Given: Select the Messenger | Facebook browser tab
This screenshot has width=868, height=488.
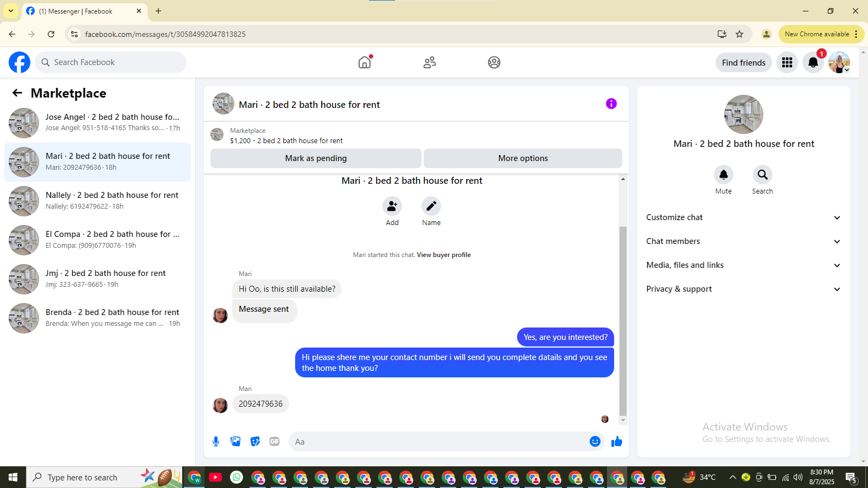Looking at the screenshot, I should click(84, 11).
